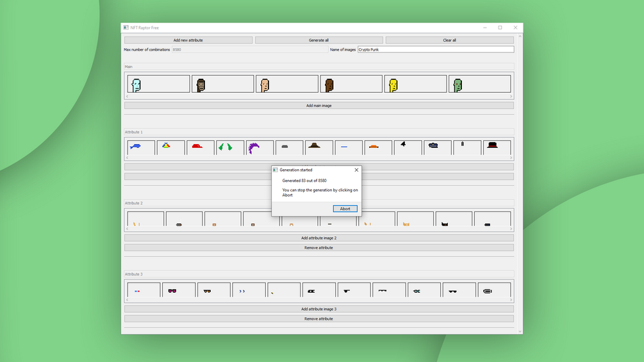Click Add main image button
The height and width of the screenshot is (362, 644).
click(318, 106)
